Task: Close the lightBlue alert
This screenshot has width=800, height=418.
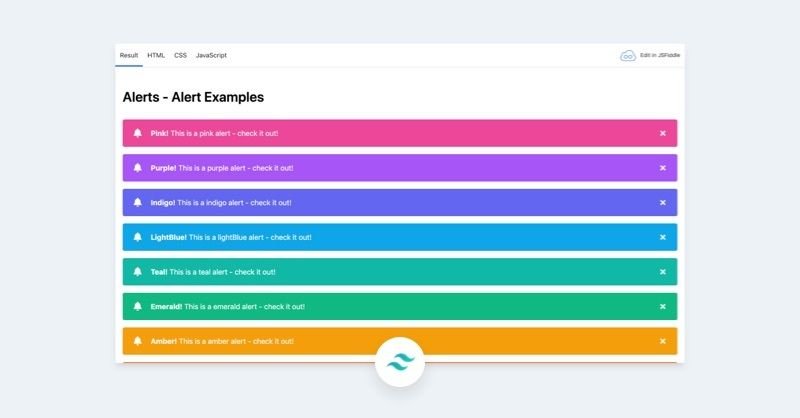Action: [x=663, y=237]
